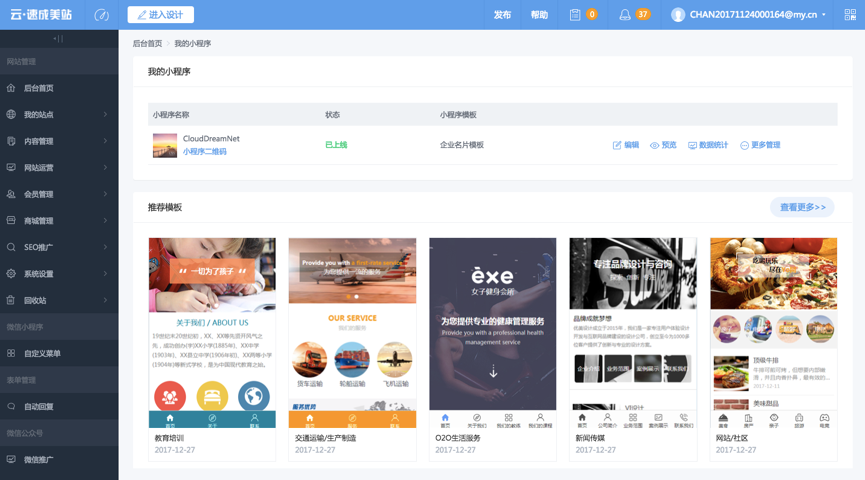Select 自定义菜单 in the sidebar
This screenshot has width=865, height=480.
click(x=59, y=353)
